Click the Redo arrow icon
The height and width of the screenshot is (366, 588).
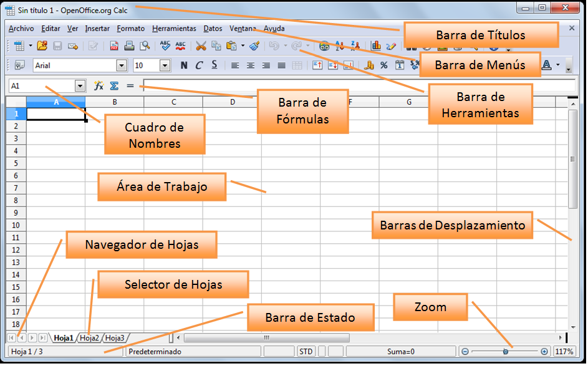[297, 46]
